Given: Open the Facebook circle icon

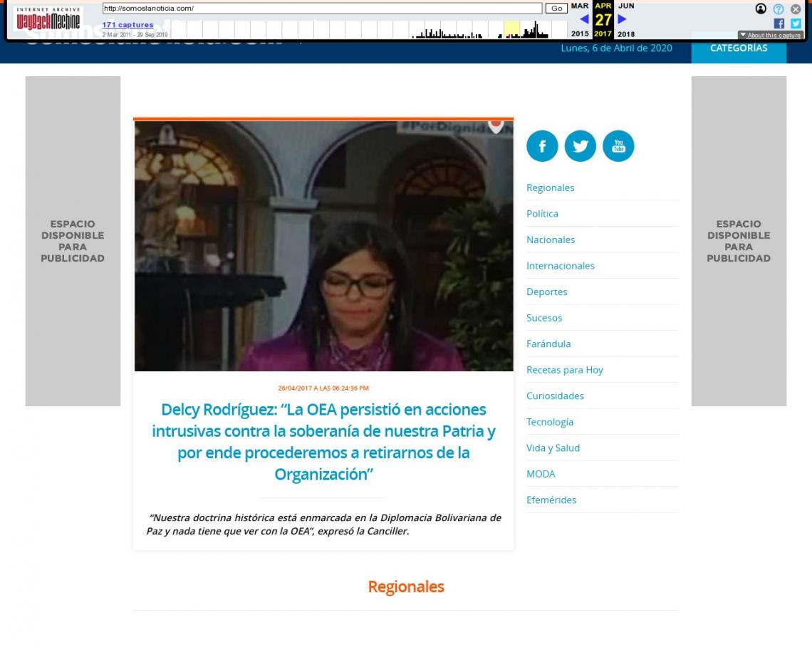Looking at the screenshot, I should point(542,146).
